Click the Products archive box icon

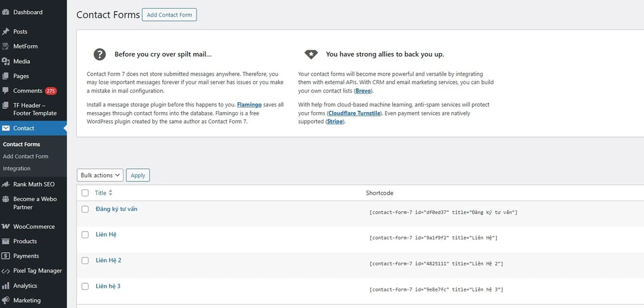click(x=5, y=241)
